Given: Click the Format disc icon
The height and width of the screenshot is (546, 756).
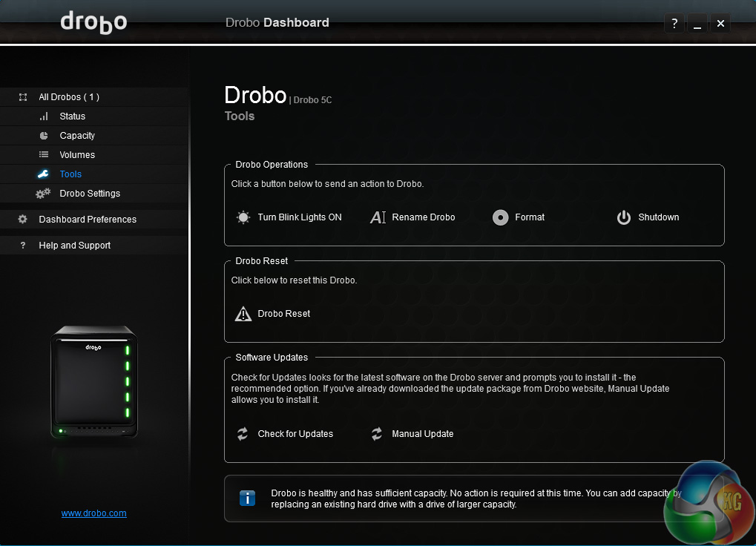Looking at the screenshot, I should (x=501, y=217).
